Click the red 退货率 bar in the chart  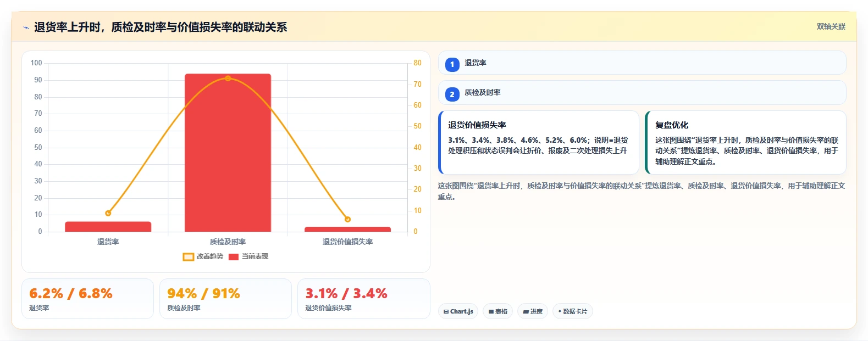coord(108,227)
